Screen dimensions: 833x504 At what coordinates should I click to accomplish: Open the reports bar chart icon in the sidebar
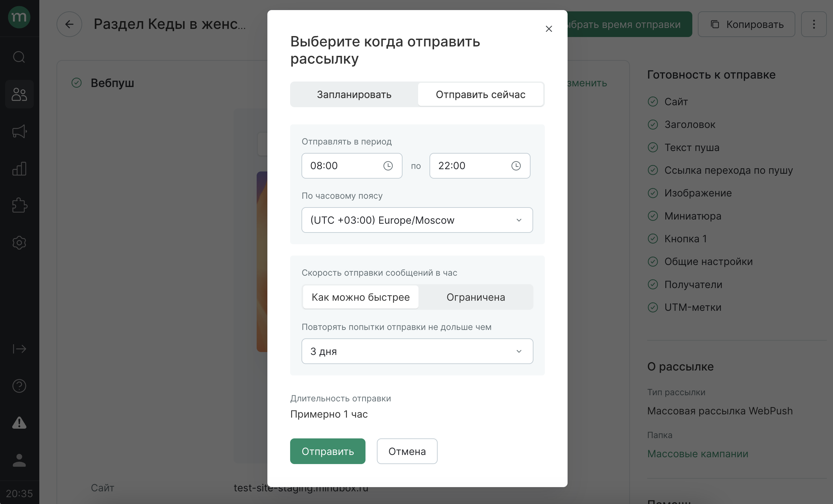pos(19,168)
